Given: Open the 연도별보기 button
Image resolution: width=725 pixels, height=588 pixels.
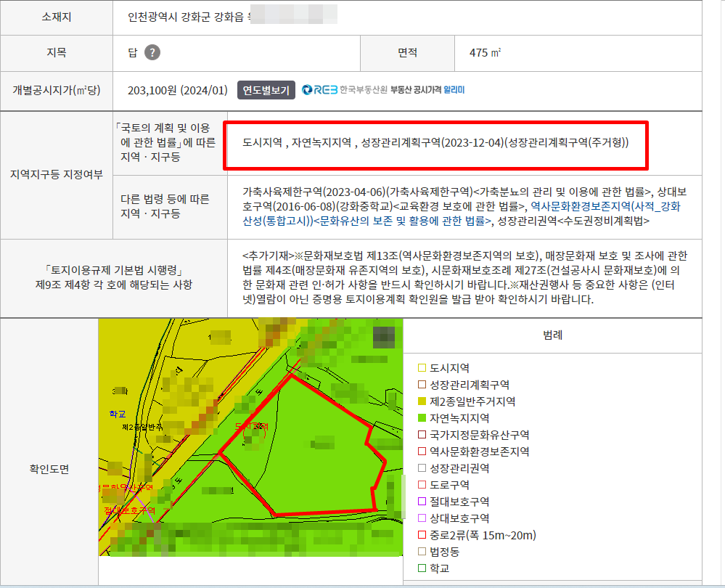Looking at the screenshot, I should pos(266,91).
